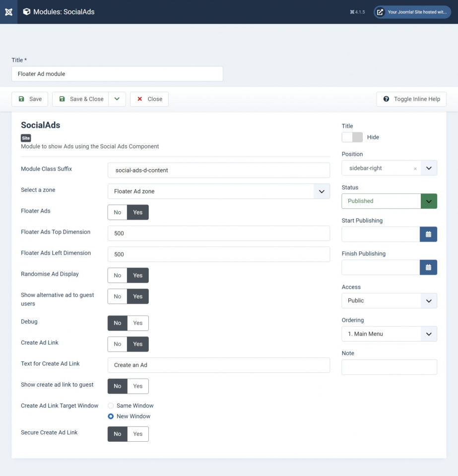
Task: Clear the sidebar-right position selection
Action: 415,169
